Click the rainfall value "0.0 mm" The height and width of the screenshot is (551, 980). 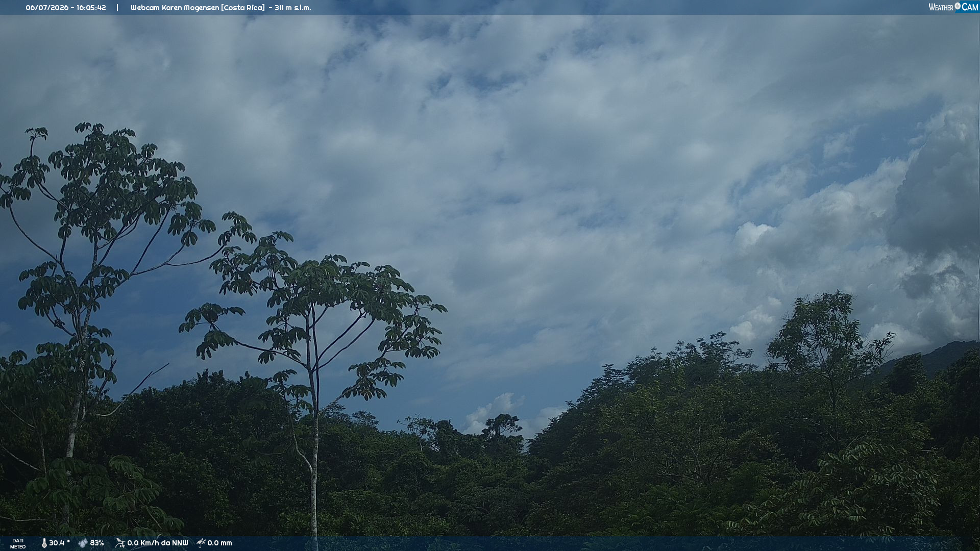pyautogui.click(x=219, y=543)
